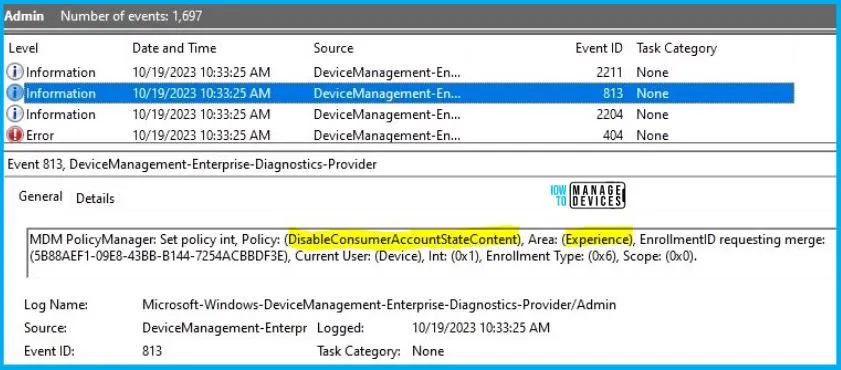Click the Event ID value 813 in details
The width and height of the screenshot is (841, 370).
[152, 351]
